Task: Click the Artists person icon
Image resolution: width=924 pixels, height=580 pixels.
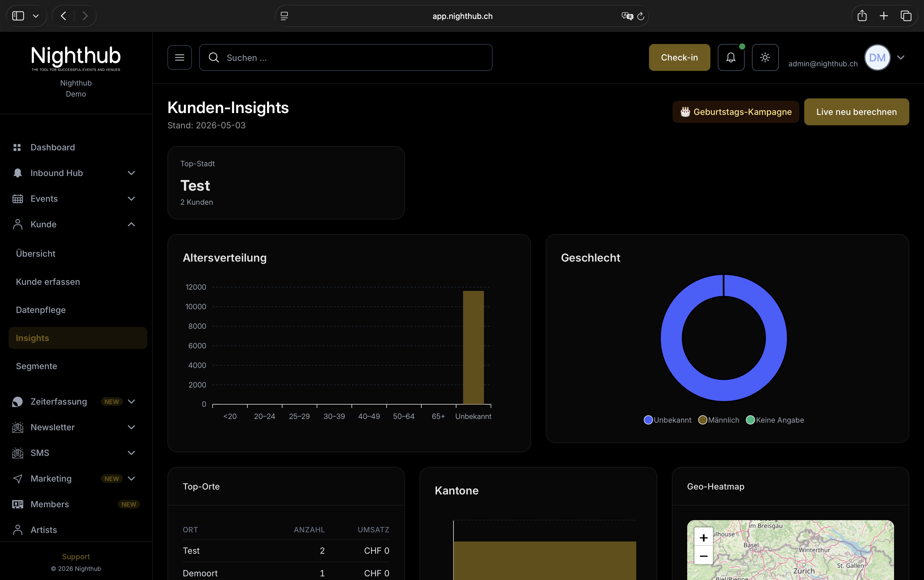Action: click(x=18, y=530)
